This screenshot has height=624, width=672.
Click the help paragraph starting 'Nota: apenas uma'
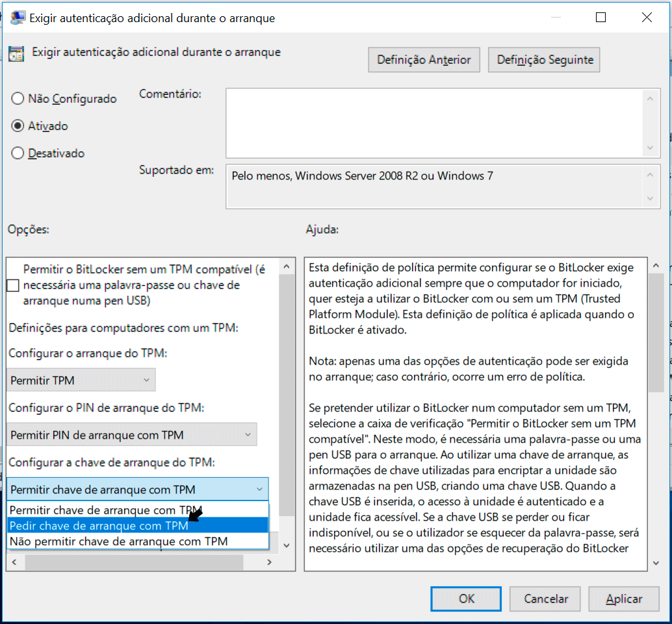[x=469, y=369]
